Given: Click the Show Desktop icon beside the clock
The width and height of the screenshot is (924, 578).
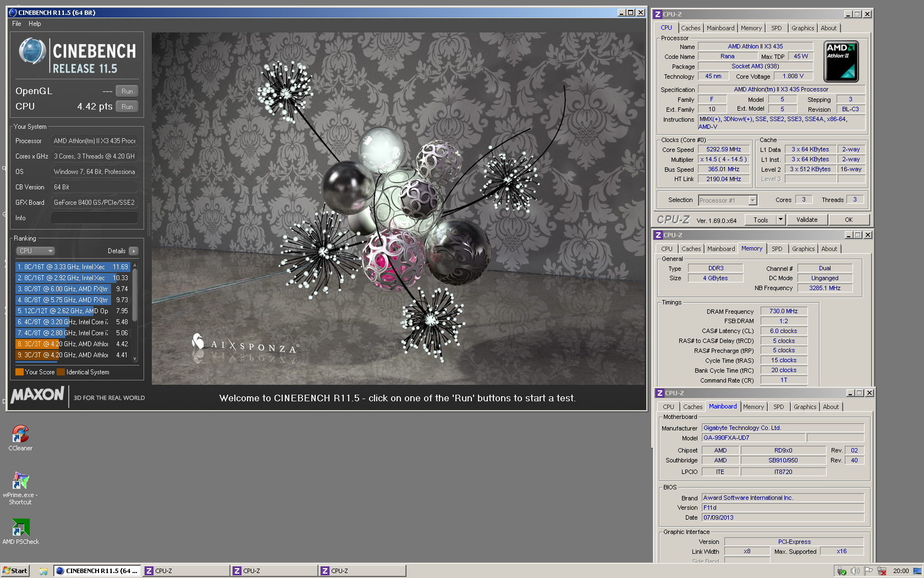Looking at the screenshot, I should (918, 571).
